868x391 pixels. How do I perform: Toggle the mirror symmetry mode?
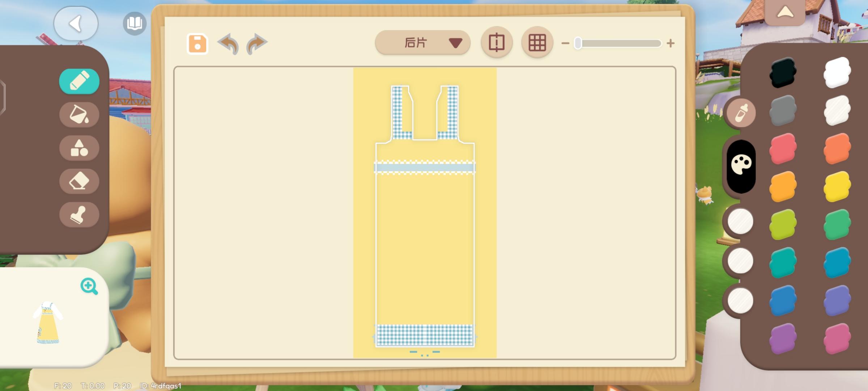click(x=497, y=43)
